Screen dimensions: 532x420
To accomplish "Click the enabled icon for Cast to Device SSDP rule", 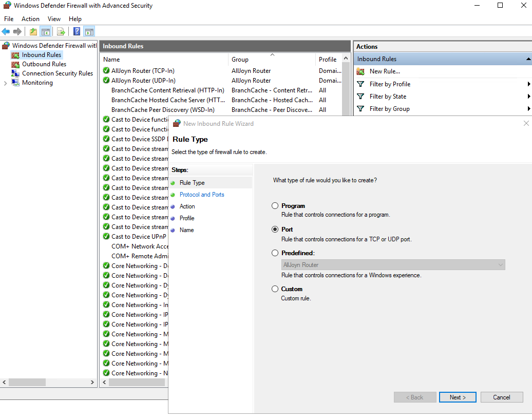I will coord(106,139).
